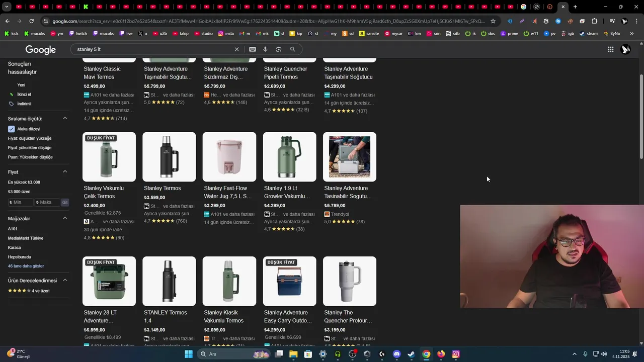Image resolution: width=644 pixels, height=362 pixels.
Task: Open Discord from the taskbar
Action: pyautogui.click(x=396, y=354)
